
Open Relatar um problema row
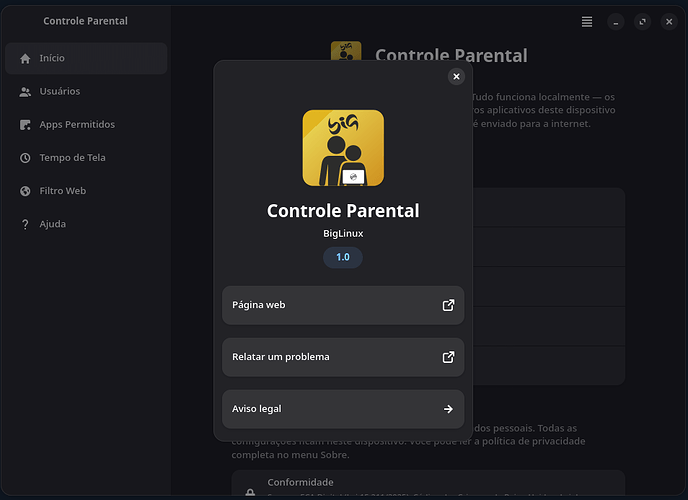pyautogui.click(x=330, y=357)
